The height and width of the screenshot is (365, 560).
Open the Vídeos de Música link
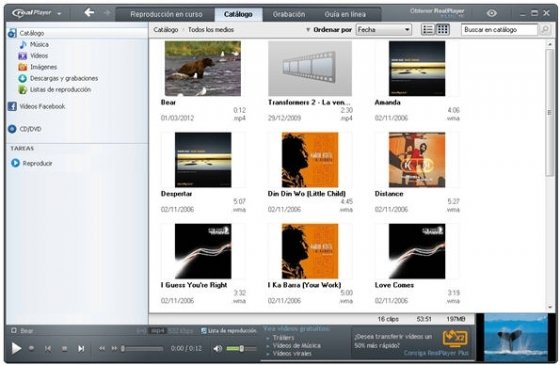pos(296,345)
